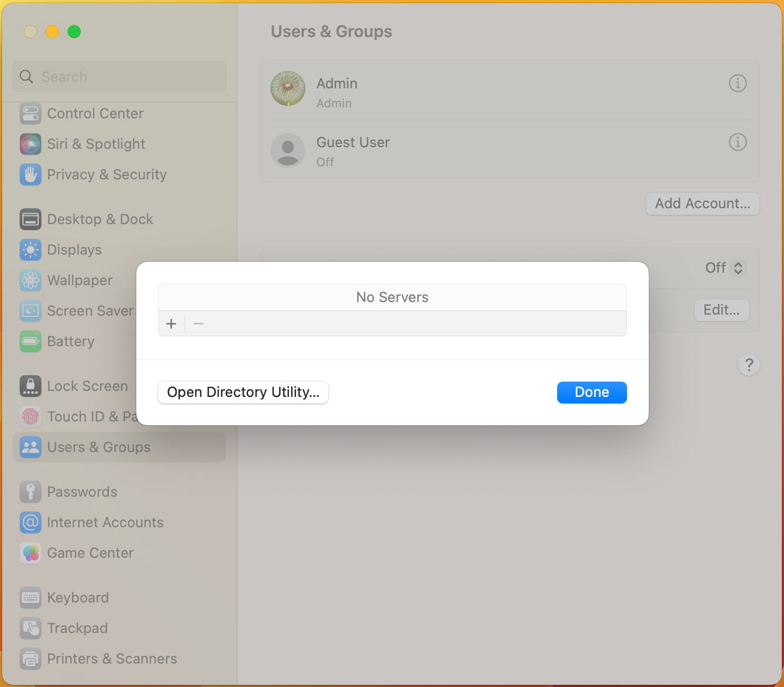
Task: Click the Guest User silhouette avatar
Action: coord(288,150)
